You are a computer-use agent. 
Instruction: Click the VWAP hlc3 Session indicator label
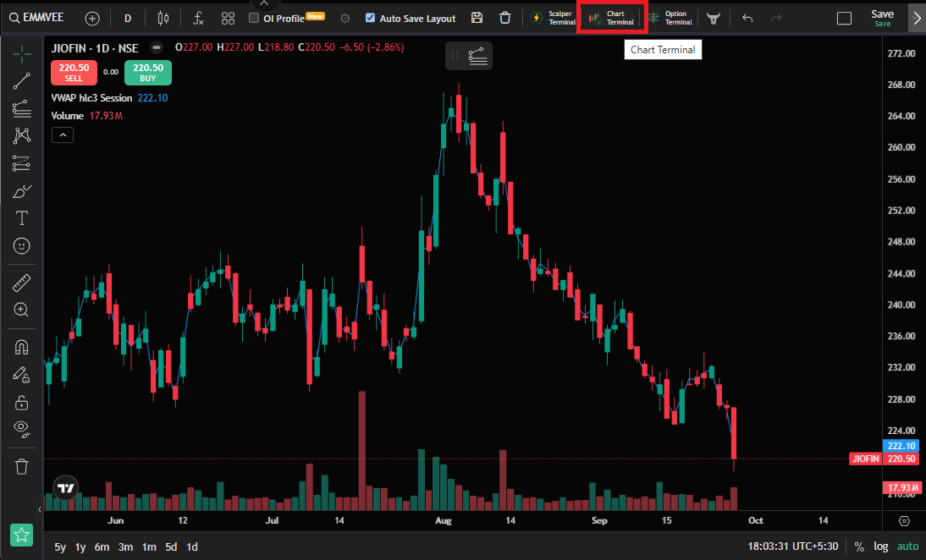click(x=91, y=98)
